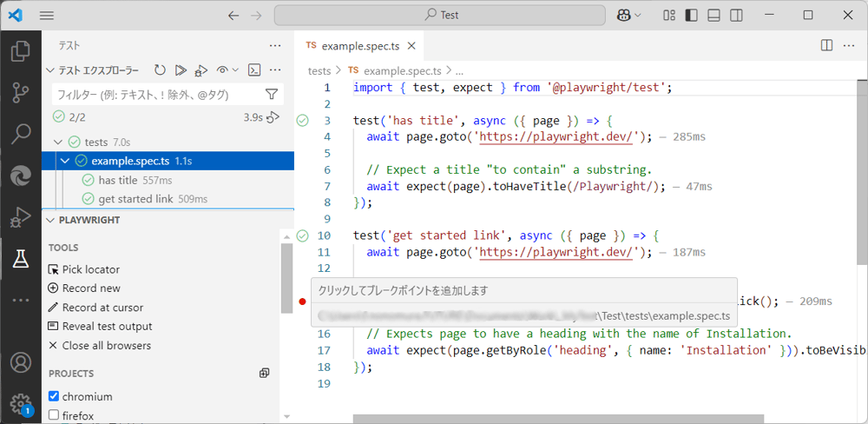Image resolution: width=868 pixels, height=424 pixels.
Task: Click the editor horizontal scrollbar
Action: (558, 419)
